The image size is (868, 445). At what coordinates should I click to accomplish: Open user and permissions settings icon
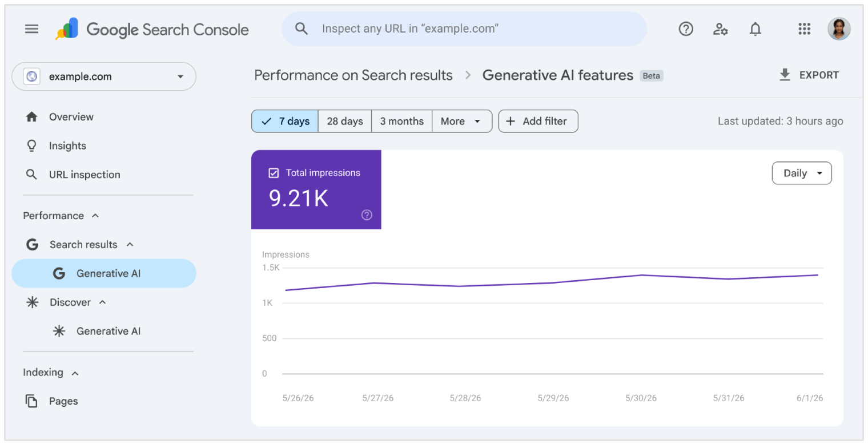[x=720, y=29]
